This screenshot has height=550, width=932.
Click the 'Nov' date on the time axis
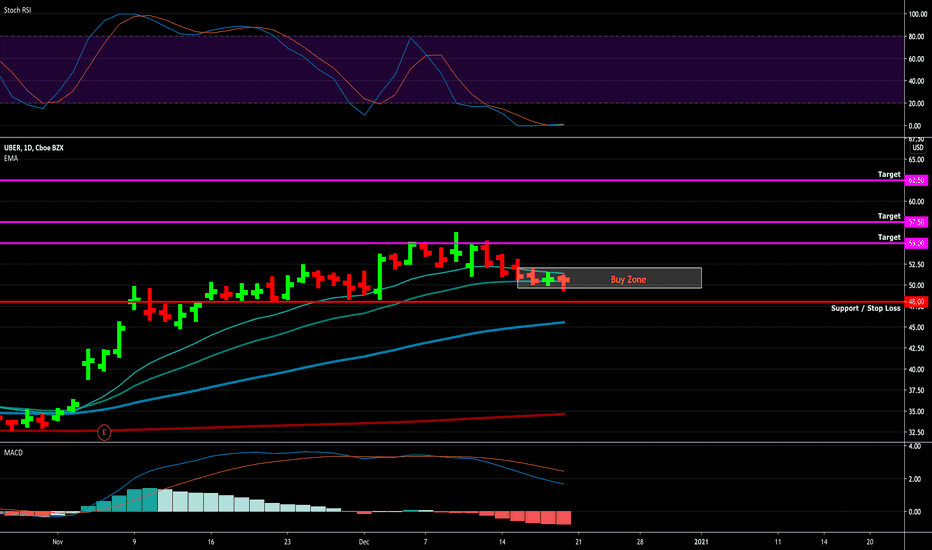pyautogui.click(x=58, y=542)
